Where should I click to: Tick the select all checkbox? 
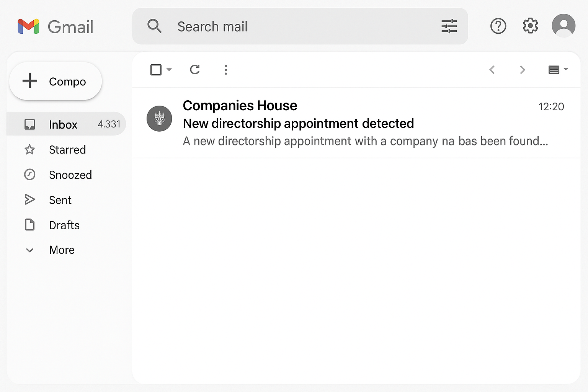(156, 70)
